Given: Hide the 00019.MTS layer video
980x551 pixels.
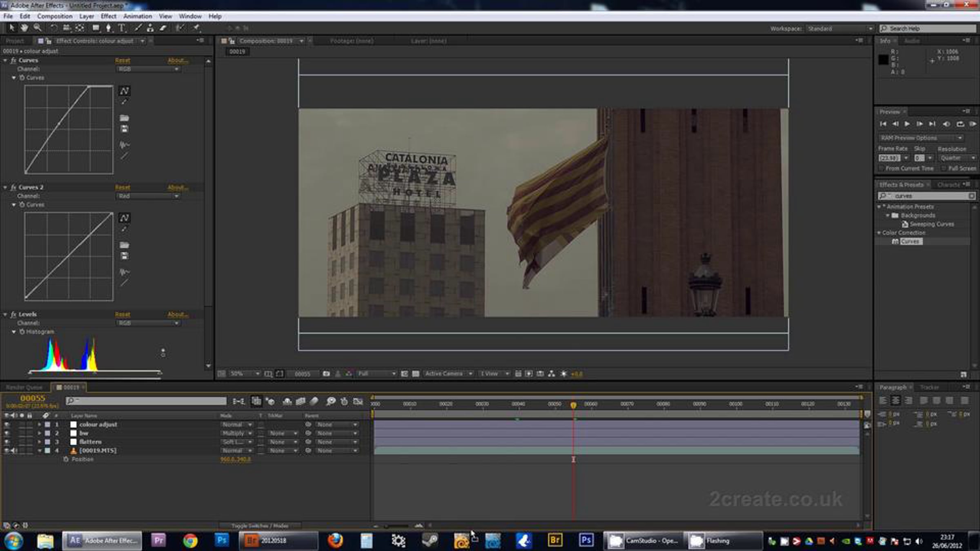Looking at the screenshot, I should [7, 451].
